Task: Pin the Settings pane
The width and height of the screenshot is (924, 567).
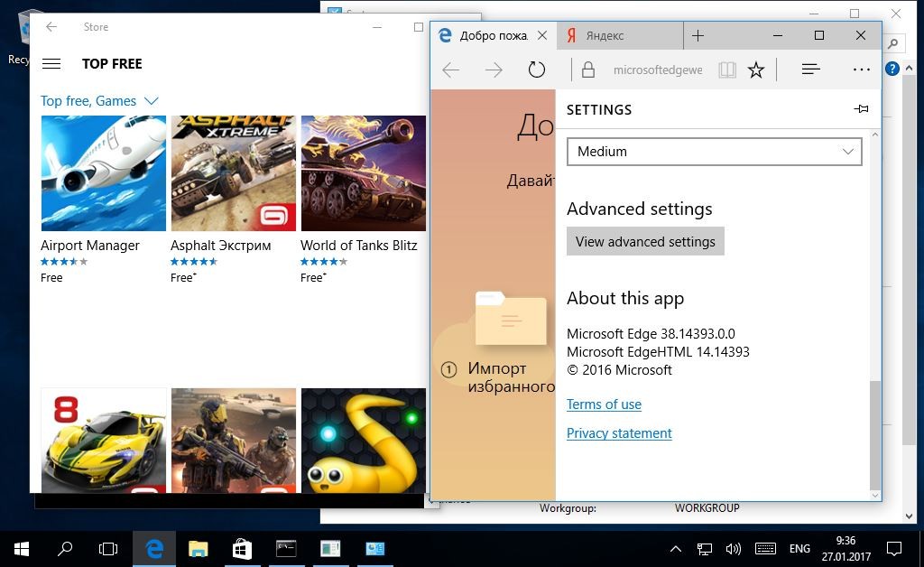Action: (861, 109)
